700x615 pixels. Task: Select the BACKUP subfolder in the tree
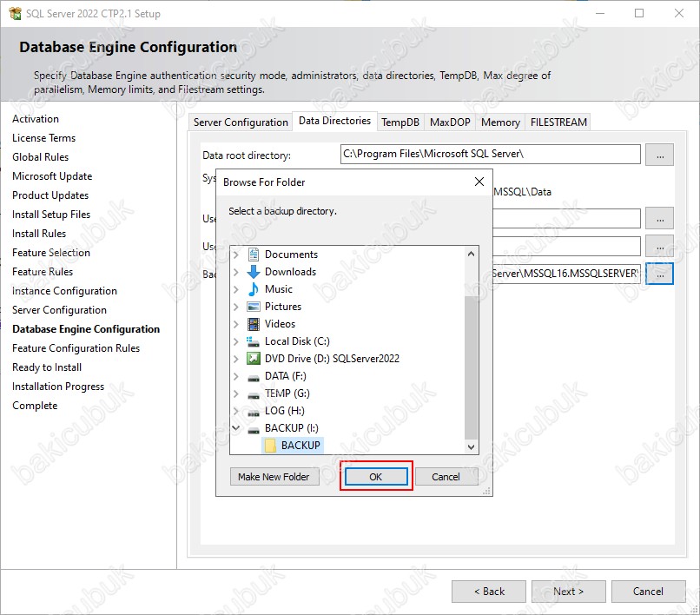pos(300,446)
